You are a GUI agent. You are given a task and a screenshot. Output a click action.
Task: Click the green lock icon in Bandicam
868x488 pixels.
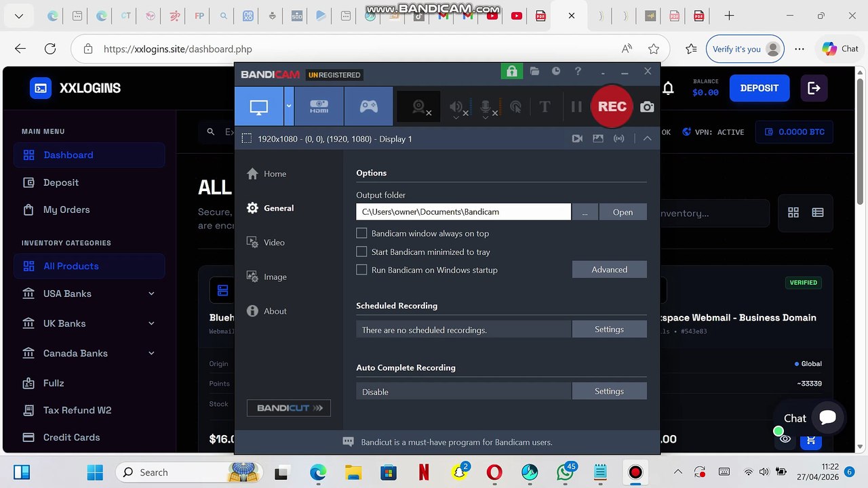511,71
